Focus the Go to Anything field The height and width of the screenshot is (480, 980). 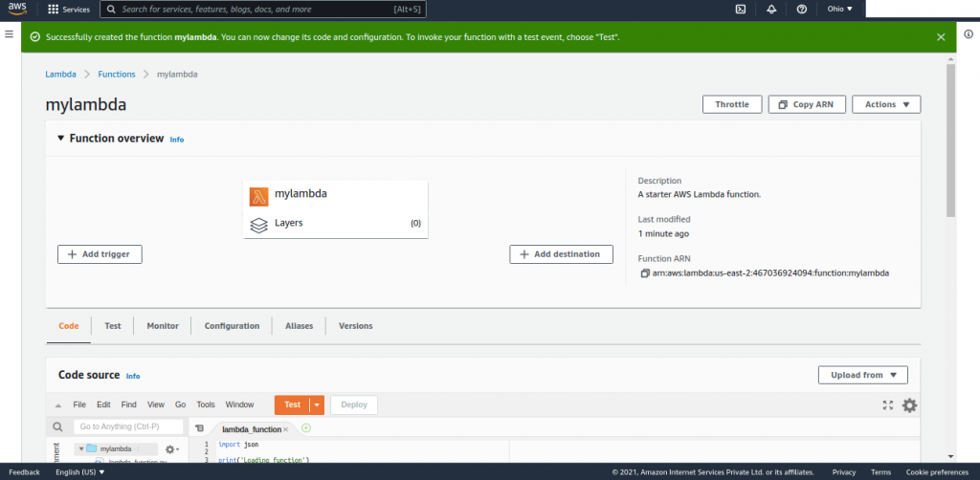[128, 427]
